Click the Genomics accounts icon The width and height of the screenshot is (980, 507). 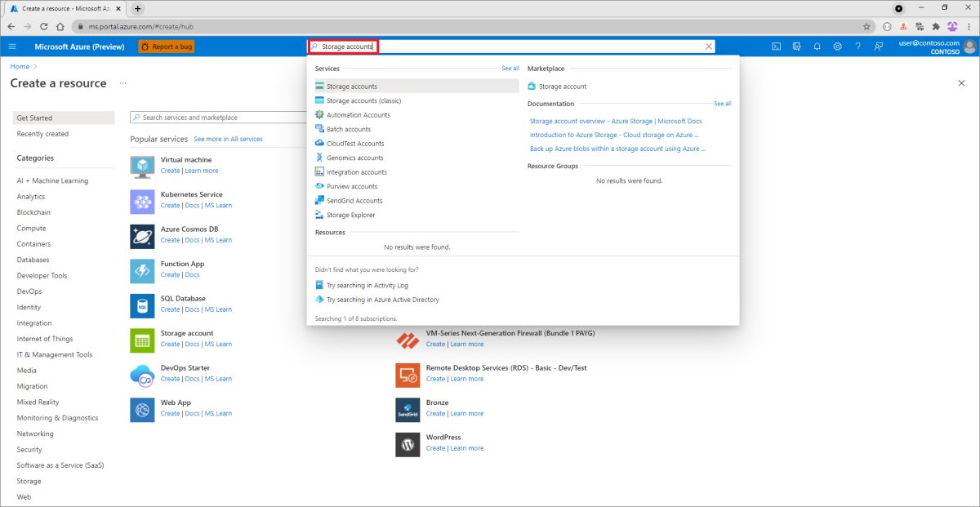(319, 158)
